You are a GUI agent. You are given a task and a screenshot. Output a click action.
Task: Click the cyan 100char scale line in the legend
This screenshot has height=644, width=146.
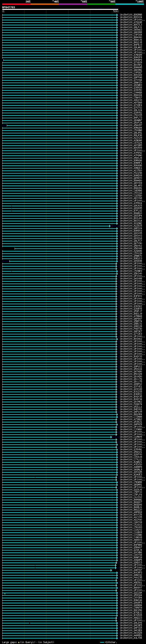pyautogui.click(x=102, y=642)
